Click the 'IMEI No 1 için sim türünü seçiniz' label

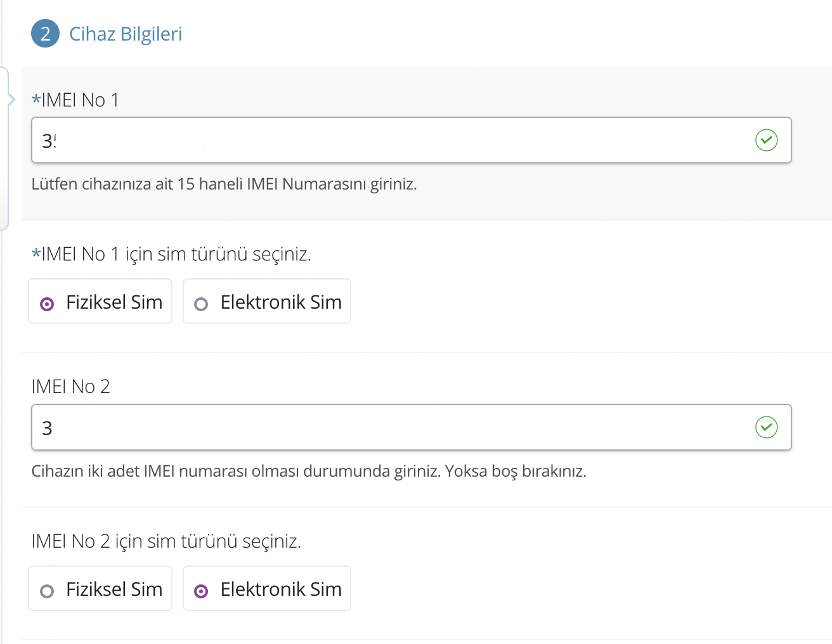coord(176,254)
